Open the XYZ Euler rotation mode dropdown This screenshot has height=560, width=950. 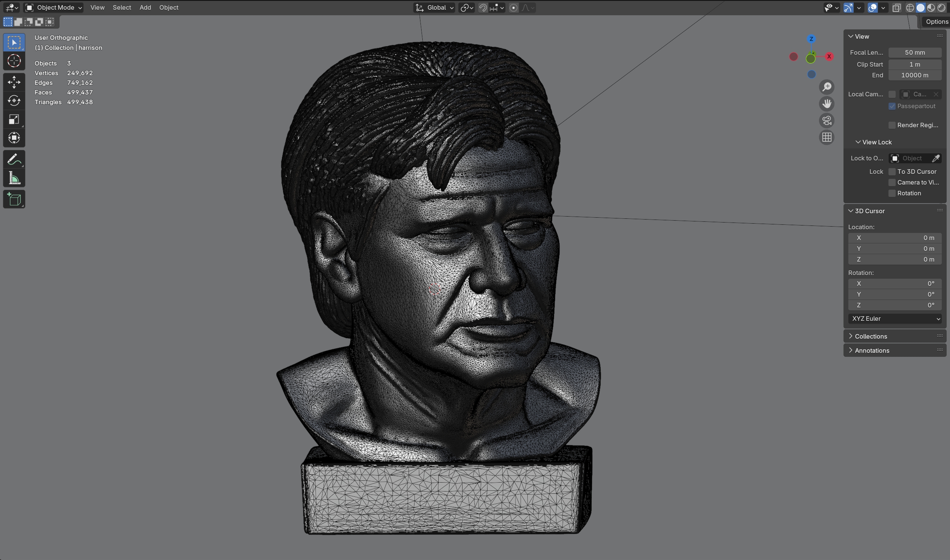[894, 319]
